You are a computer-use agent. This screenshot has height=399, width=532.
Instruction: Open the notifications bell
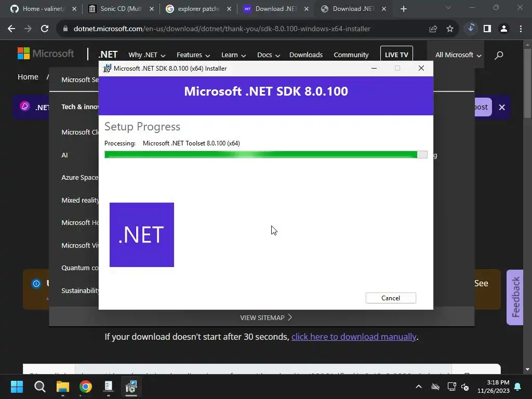[x=518, y=387]
